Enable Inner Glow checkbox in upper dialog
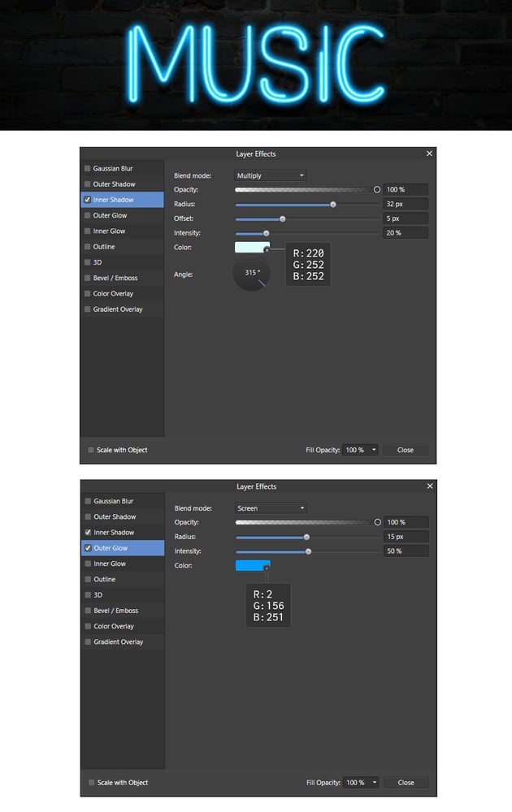 88,231
